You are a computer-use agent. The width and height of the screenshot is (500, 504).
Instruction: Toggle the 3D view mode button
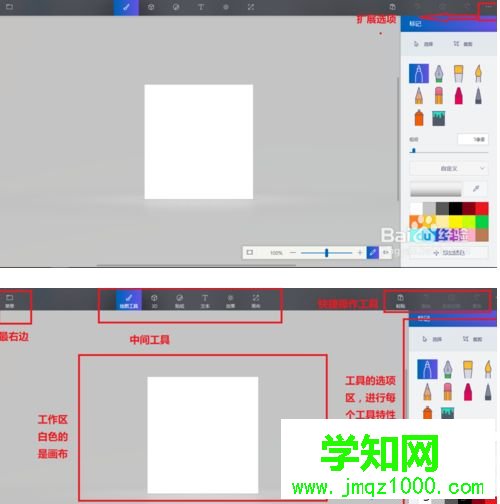(x=385, y=253)
